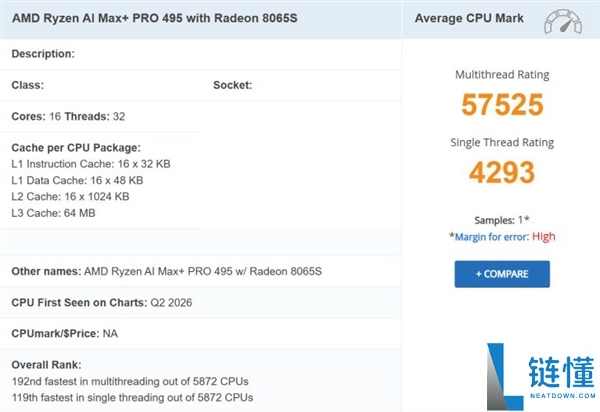Screen dimensions: 600x412
Task: Click the Other names row text
Action: 167,271
